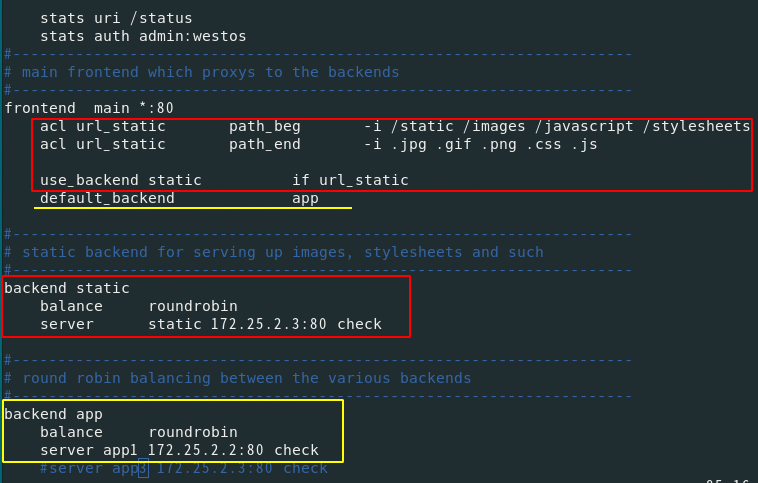758x483 pixels.
Task: Click '172.25.2.3:80' in the static server line
Action: point(269,324)
